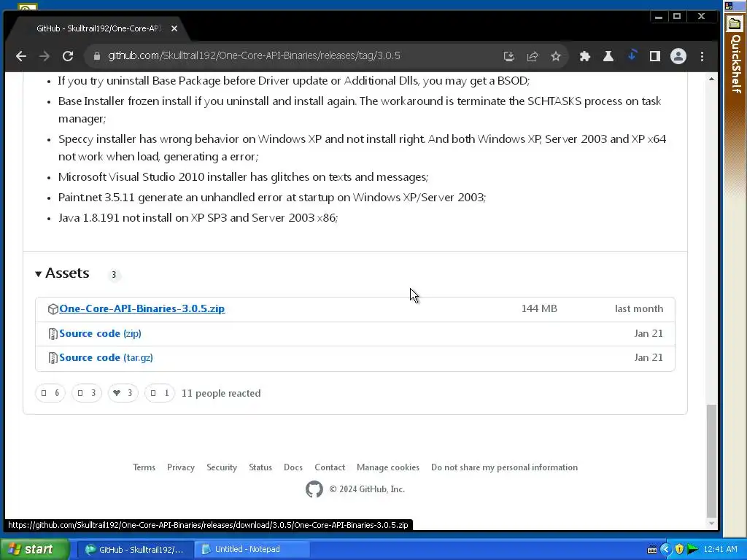Open the Status footer link

click(x=260, y=467)
